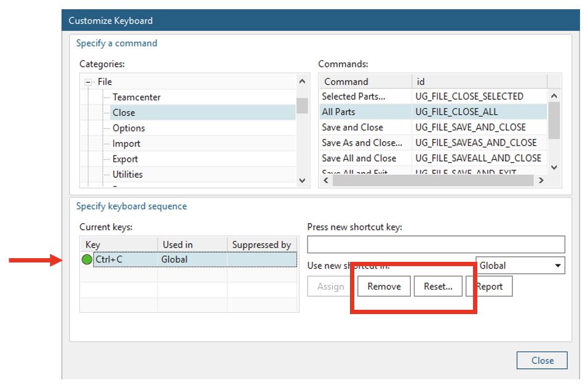Click Global cell in Used in column
The width and height of the screenshot is (588, 386).
[x=193, y=259]
